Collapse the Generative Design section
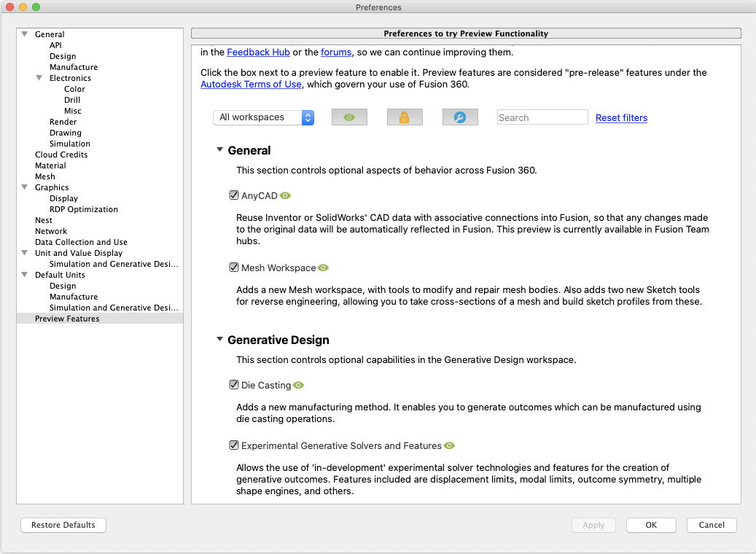 219,340
